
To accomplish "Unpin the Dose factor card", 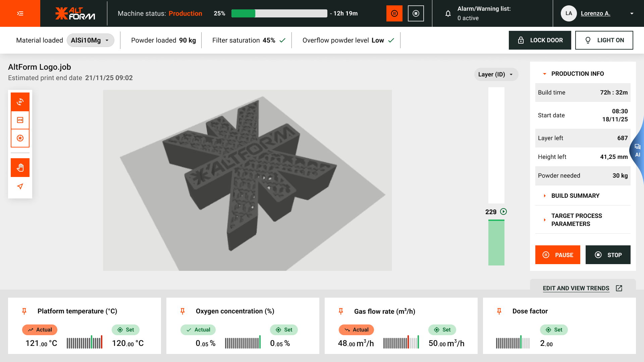I will point(499,311).
